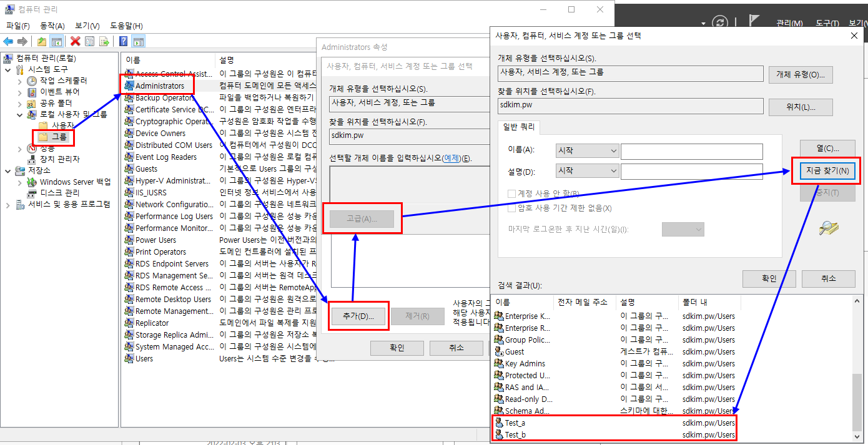Click 취소 in the search dialog

tap(828, 278)
